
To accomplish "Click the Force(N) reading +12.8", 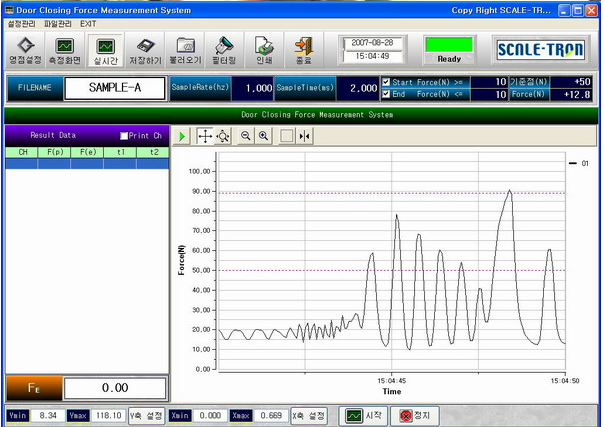I will click(571, 94).
